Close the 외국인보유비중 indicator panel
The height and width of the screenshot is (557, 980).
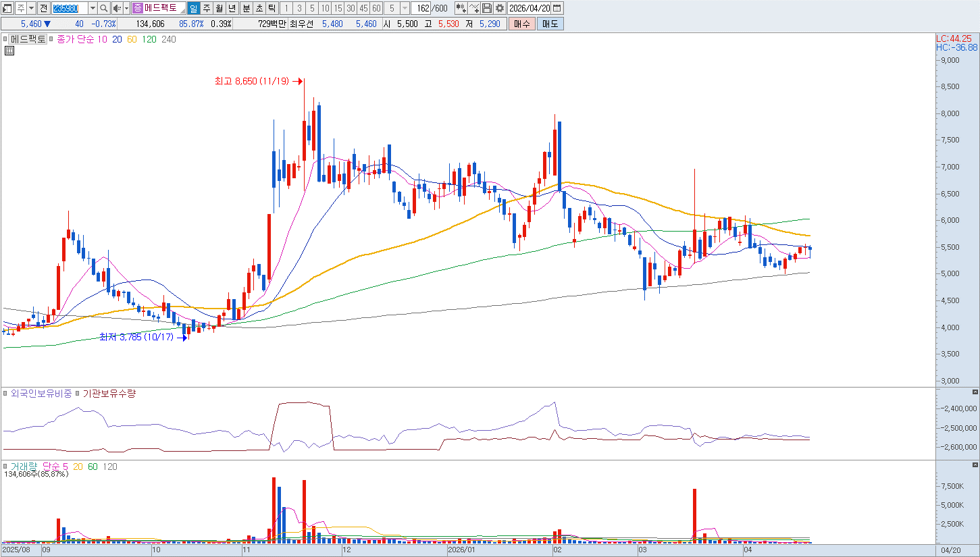(x=975, y=392)
